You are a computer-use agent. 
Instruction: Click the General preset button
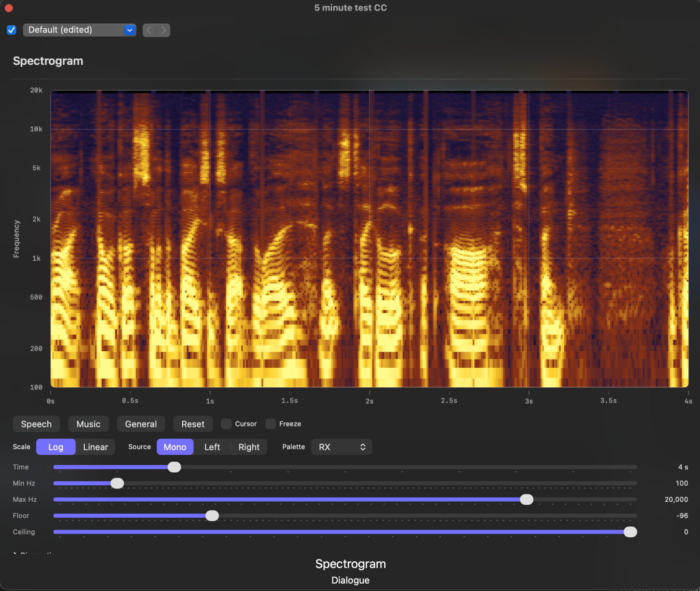pyautogui.click(x=141, y=424)
